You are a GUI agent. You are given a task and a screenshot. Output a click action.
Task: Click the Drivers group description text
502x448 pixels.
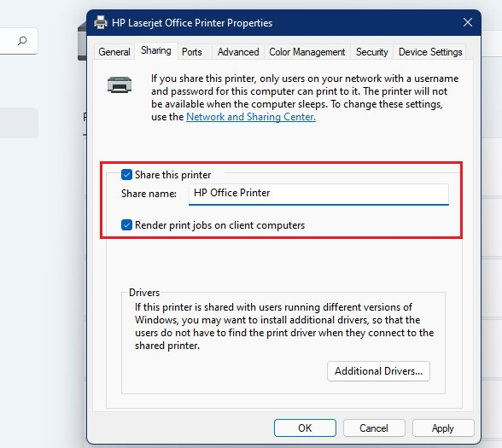(284, 326)
